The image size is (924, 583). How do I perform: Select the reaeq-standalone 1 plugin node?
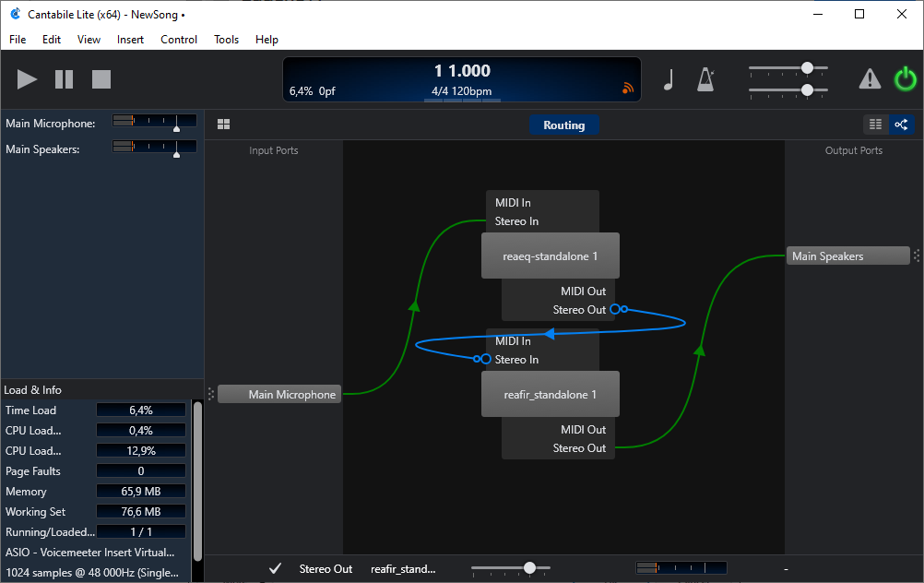550,256
